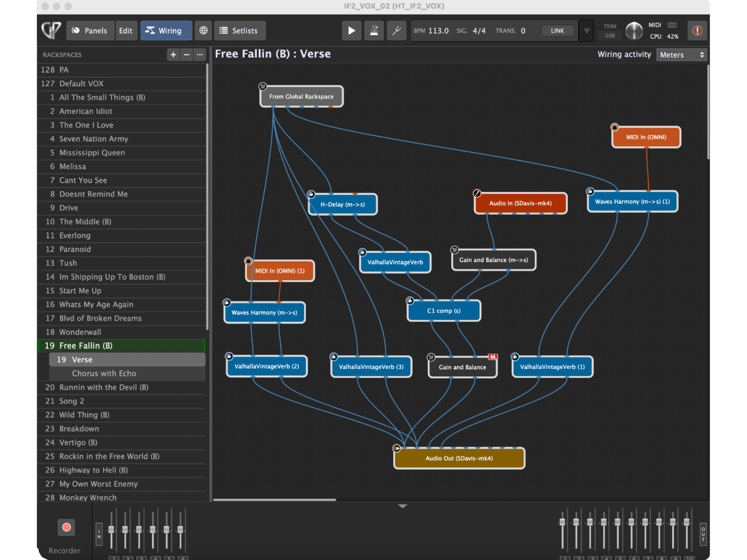Screen dimensions: 747x560
Task: Click the ValhallaVintageVerb (2) bypass icon
Action: click(x=229, y=356)
